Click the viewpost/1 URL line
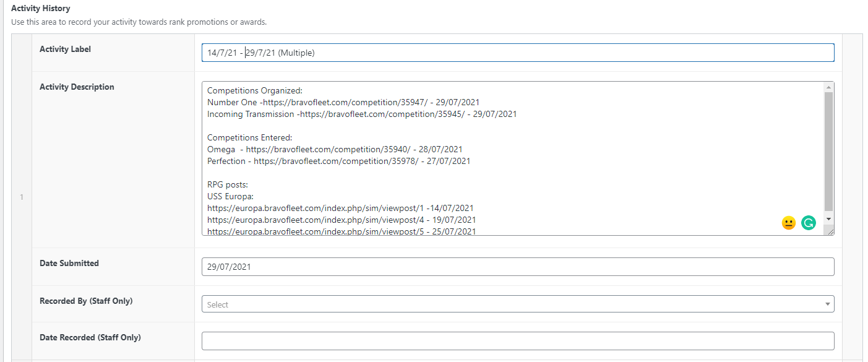Screen dimensions: 868x362 coord(340,208)
